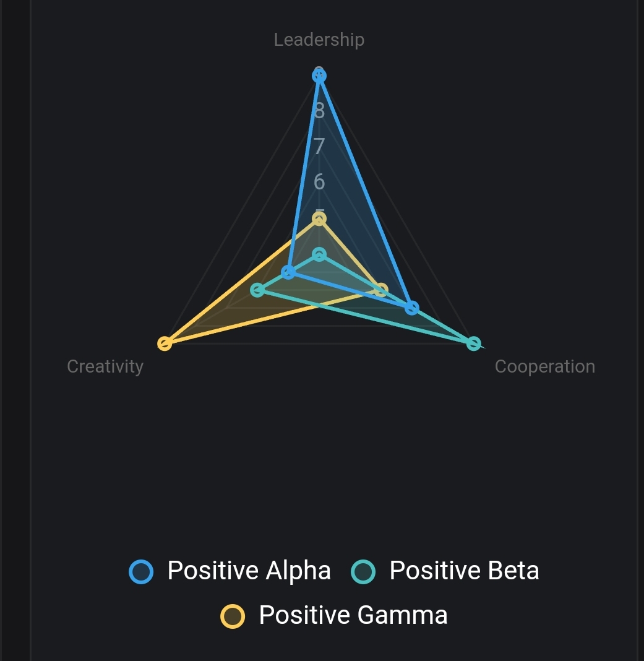Select the blue Alpha point on Creativity axis
The image size is (644, 661).
pos(288,272)
